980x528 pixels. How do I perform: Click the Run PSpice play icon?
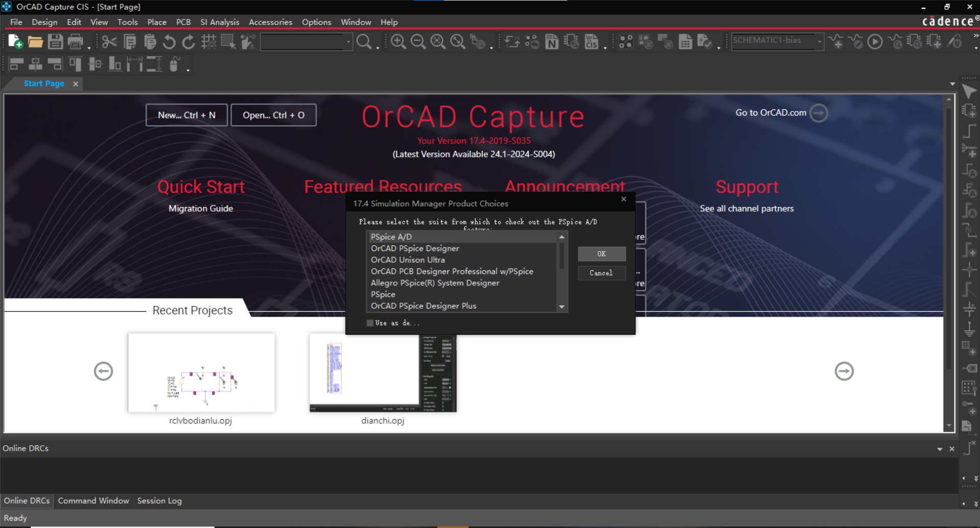[875, 41]
